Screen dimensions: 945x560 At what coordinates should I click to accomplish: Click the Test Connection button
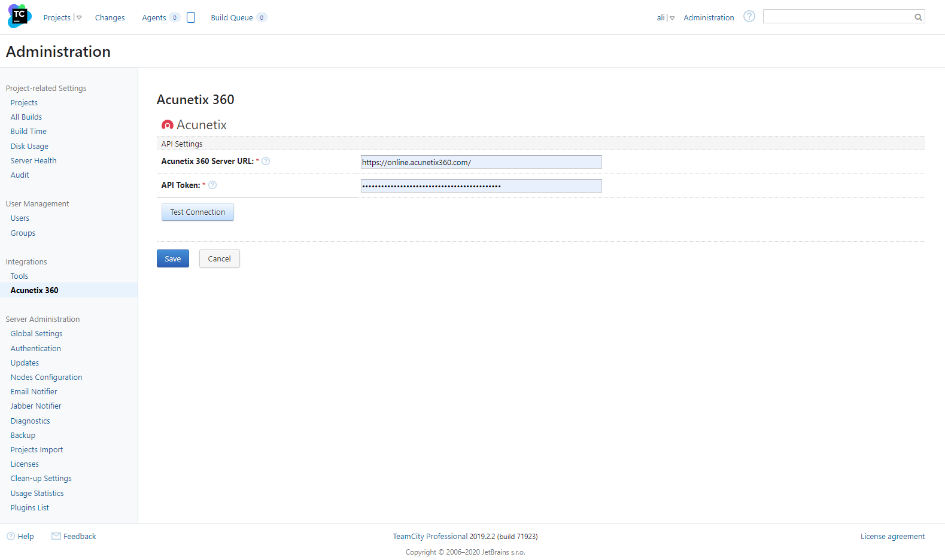pos(197,212)
